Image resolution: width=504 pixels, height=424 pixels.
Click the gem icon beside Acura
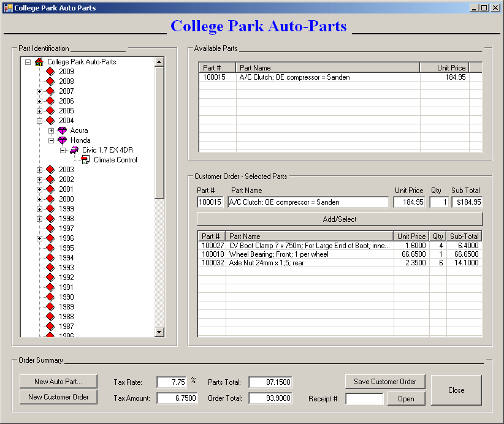pos(62,131)
